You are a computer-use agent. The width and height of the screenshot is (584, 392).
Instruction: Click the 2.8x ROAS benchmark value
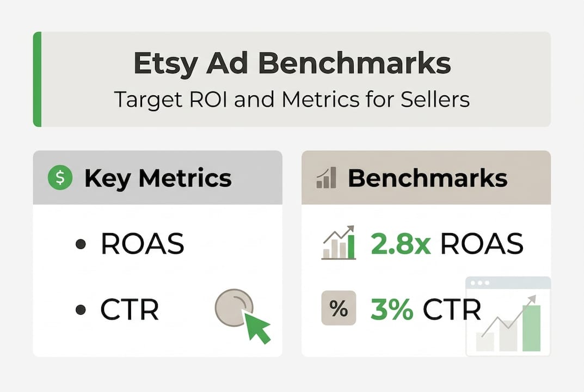pyautogui.click(x=446, y=244)
